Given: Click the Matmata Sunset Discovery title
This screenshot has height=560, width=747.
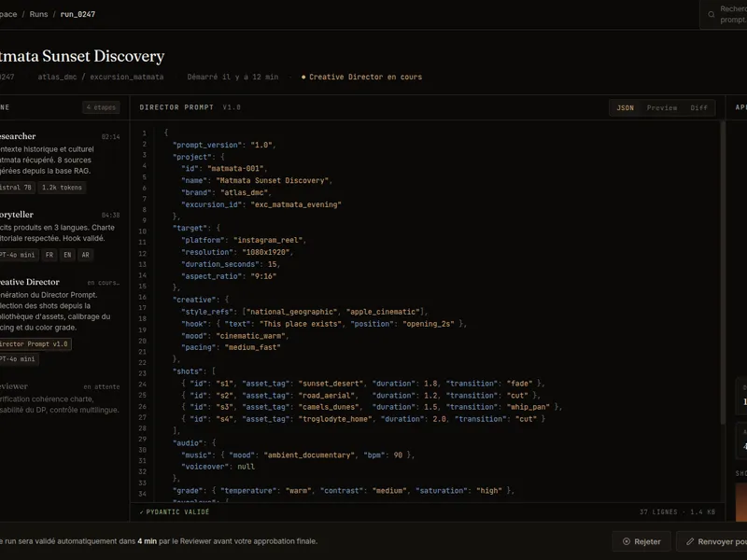Looking at the screenshot, I should pos(82,56).
